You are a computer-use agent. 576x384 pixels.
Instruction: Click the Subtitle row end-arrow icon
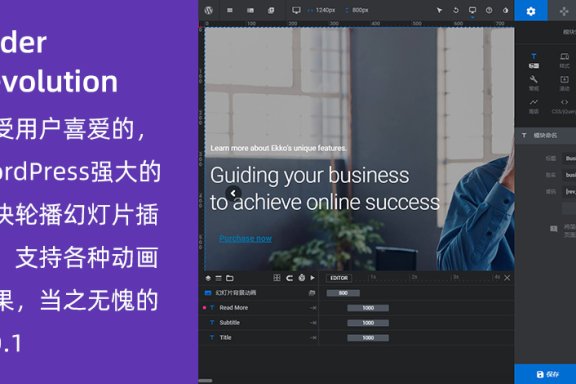click(x=313, y=323)
